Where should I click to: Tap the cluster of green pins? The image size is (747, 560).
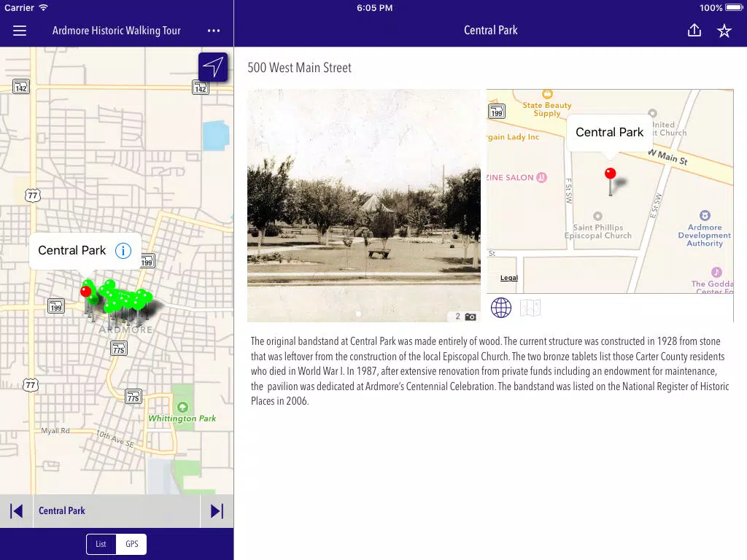(125, 297)
